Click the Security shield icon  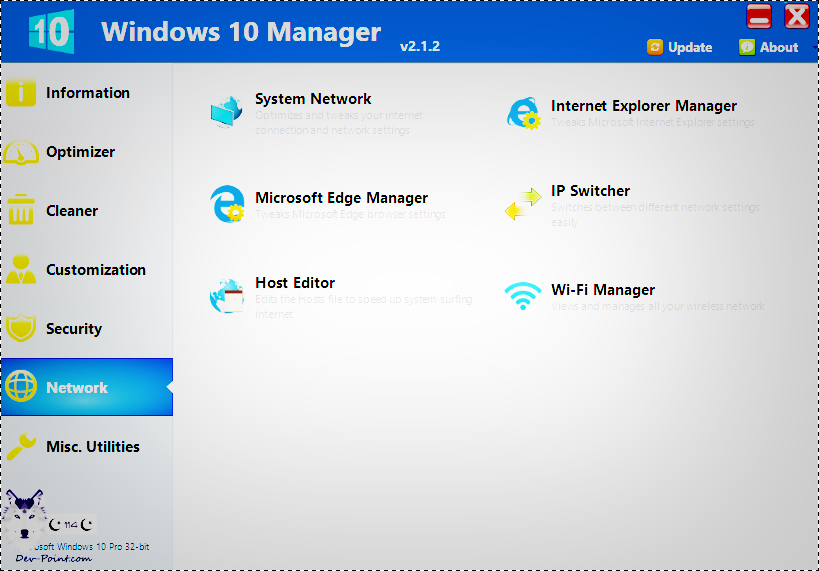click(x=21, y=329)
